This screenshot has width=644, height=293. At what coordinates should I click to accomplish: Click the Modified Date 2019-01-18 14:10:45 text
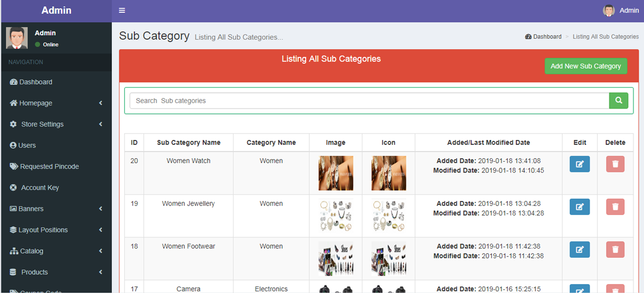(x=488, y=170)
